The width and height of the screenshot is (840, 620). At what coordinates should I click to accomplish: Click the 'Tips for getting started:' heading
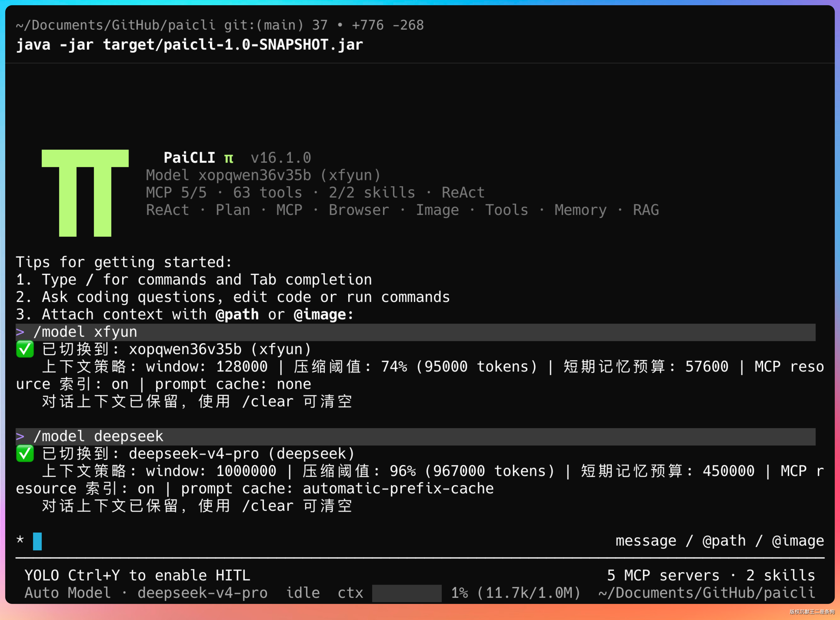[x=124, y=262]
